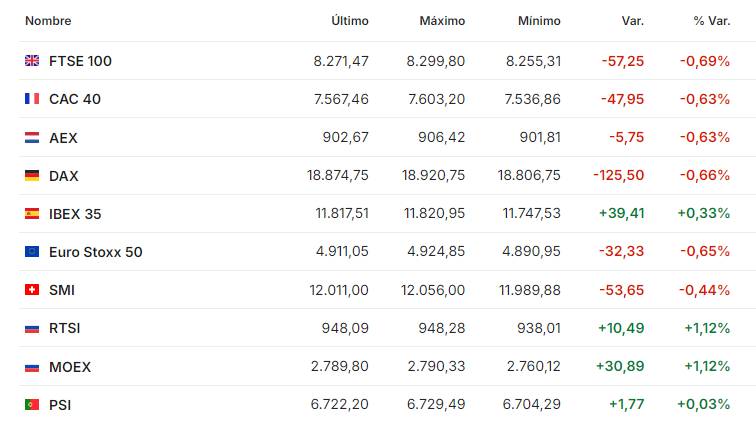Image resolution: width=756 pixels, height=423 pixels.
Task: Sort by the Último column header
Action: point(350,21)
